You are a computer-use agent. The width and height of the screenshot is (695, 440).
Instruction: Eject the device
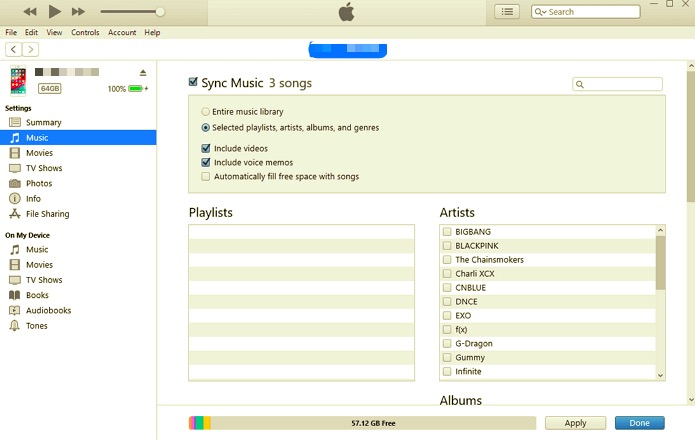(143, 73)
